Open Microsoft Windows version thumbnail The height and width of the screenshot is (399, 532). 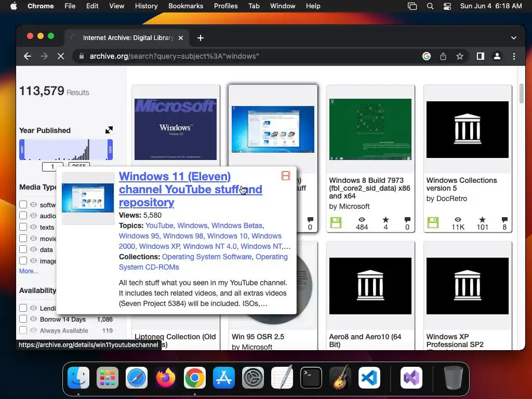(176, 129)
